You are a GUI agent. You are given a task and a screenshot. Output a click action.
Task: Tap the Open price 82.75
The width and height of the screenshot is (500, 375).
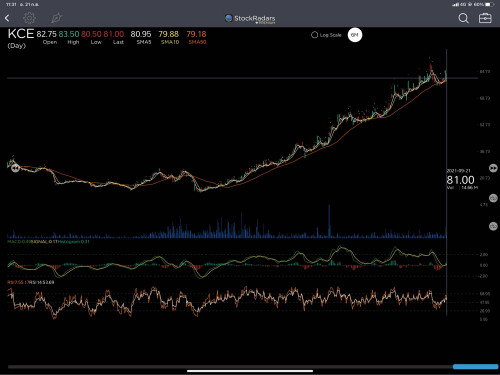(x=47, y=34)
